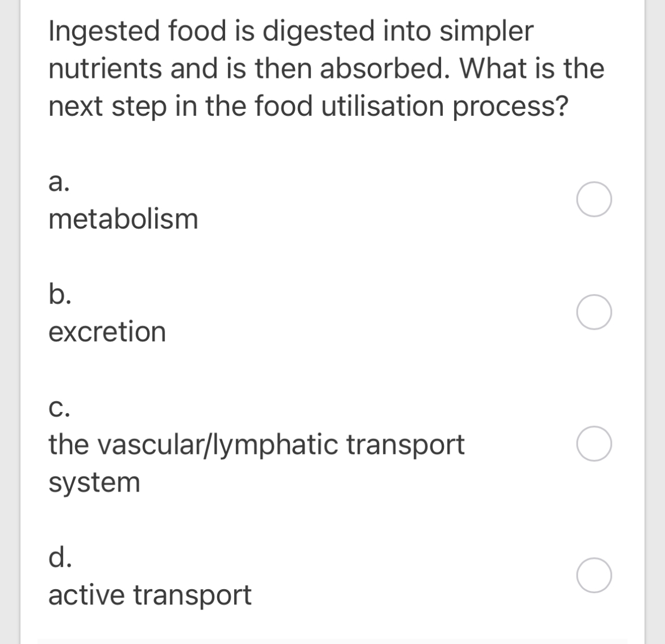Click the label 'c.' above vascular option
665x644 pixels.
pos(59,409)
